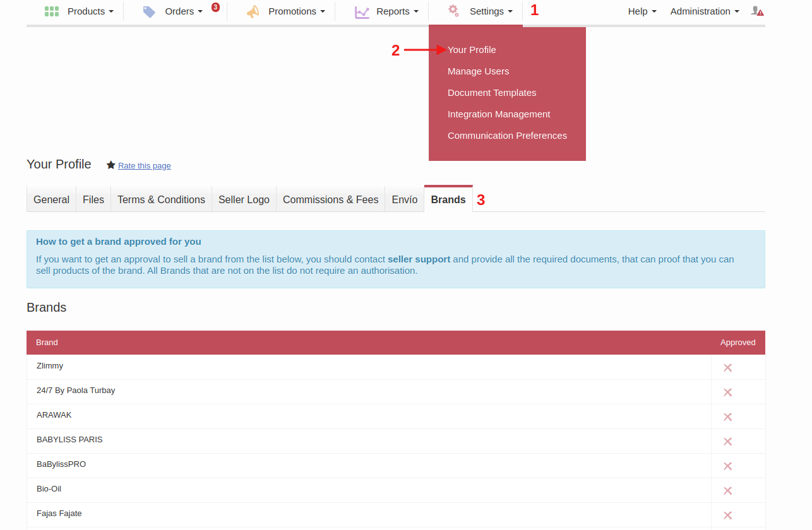This screenshot has height=530, width=812.
Task: Click the BaBylissPRO brand name
Action: tap(61, 464)
